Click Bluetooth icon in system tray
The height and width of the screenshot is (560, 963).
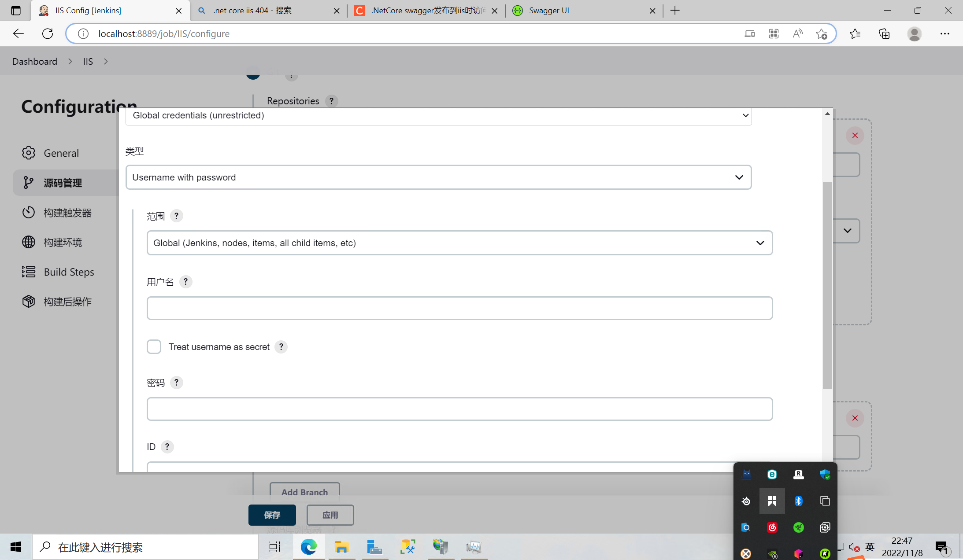tap(798, 501)
